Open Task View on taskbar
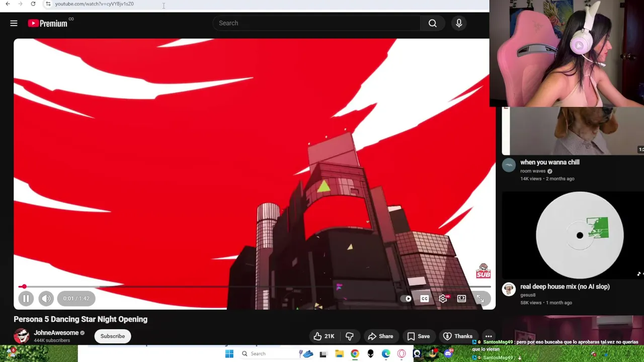Image resolution: width=644 pixels, height=362 pixels. [323, 354]
